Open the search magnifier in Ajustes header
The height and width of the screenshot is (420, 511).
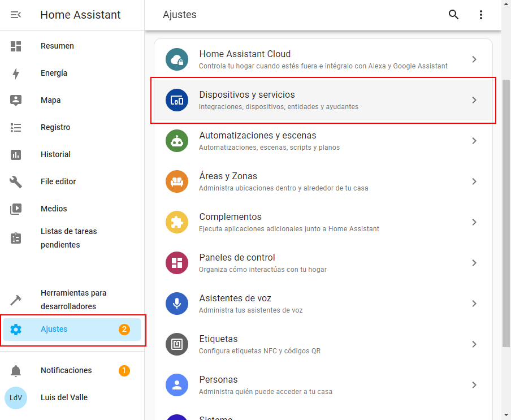[453, 15]
